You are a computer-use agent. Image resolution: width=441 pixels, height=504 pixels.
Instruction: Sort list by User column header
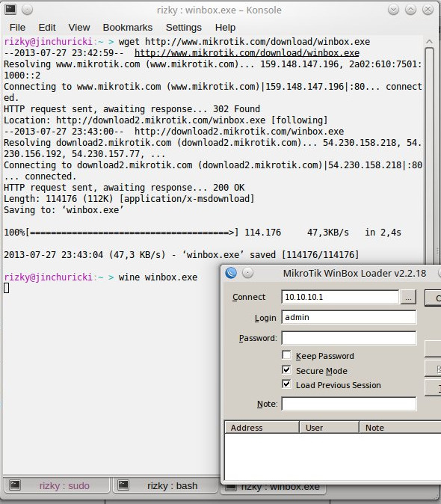329,428
